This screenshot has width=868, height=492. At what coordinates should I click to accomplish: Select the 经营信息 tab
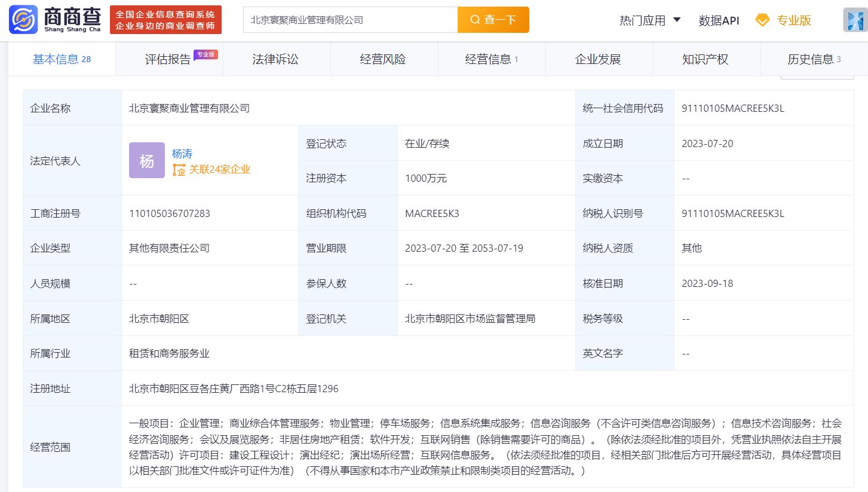click(492, 59)
